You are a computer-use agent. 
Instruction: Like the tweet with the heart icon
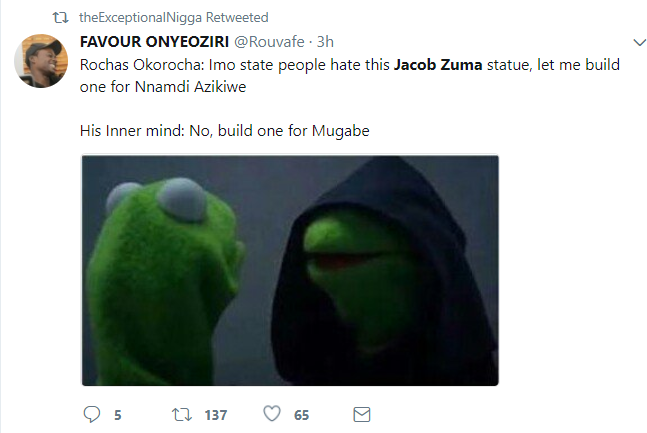(272, 414)
